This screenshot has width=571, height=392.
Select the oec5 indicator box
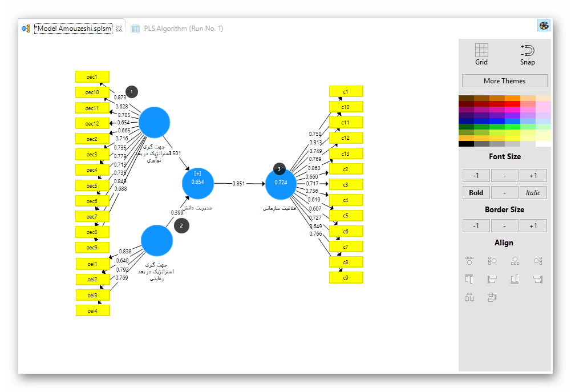[92, 186]
